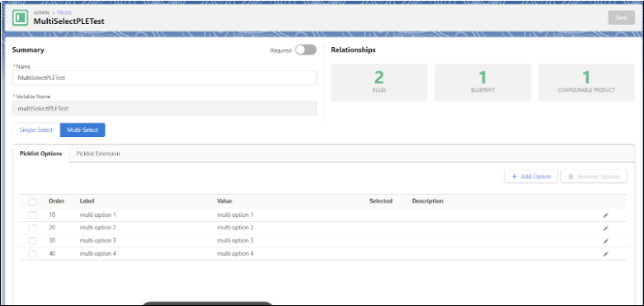Open the Picklist Extension tab
This screenshot has width=644, height=306.
[x=98, y=153]
